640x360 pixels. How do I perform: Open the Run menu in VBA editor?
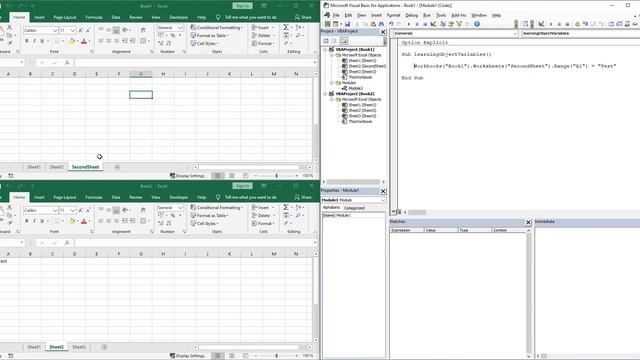(x=427, y=15)
